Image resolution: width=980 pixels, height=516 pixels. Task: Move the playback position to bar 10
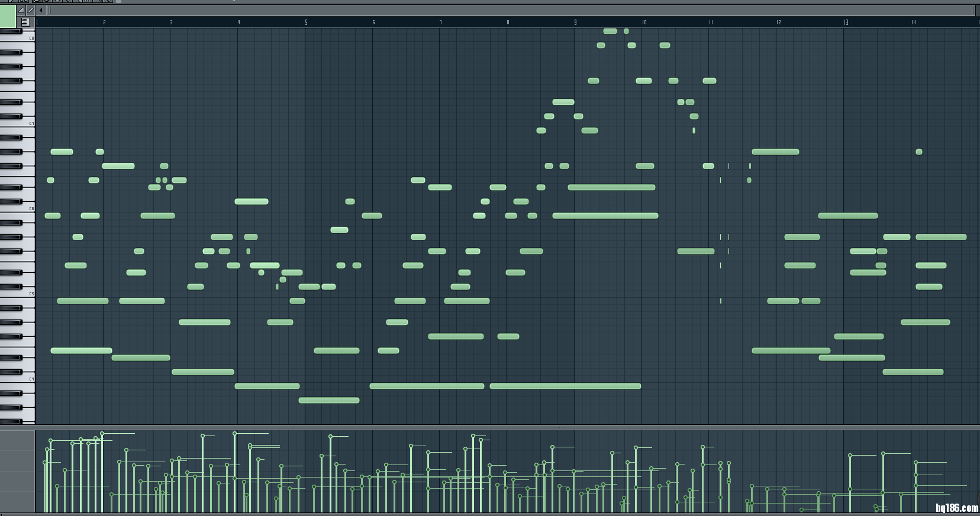pos(643,22)
